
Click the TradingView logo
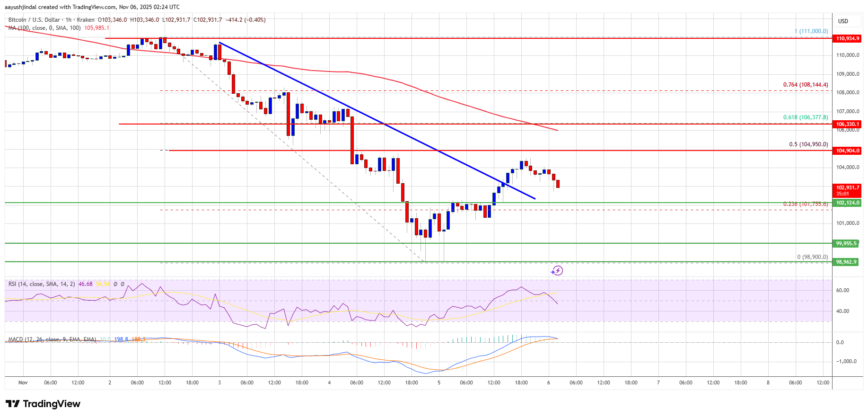pos(43,404)
